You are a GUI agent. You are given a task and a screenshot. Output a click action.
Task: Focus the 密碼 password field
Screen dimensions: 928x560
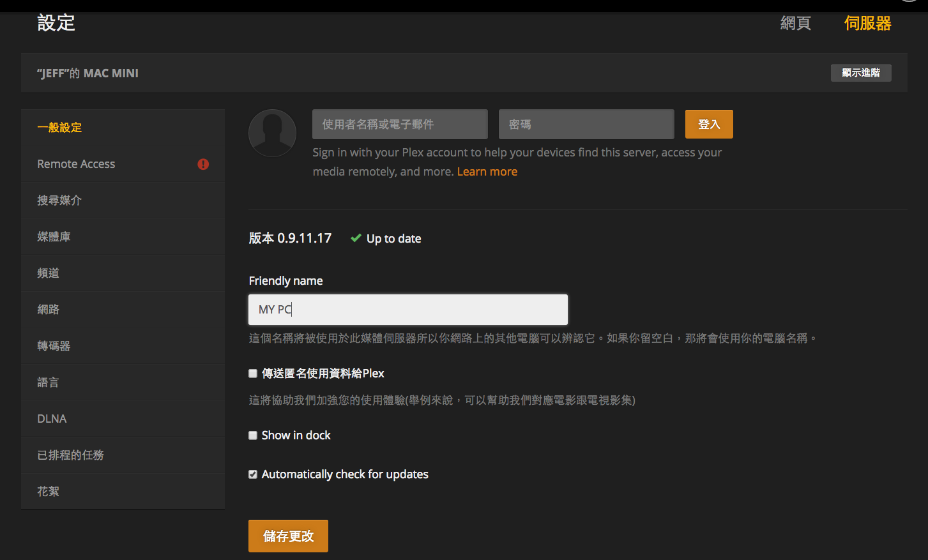pyautogui.click(x=586, y=125)
